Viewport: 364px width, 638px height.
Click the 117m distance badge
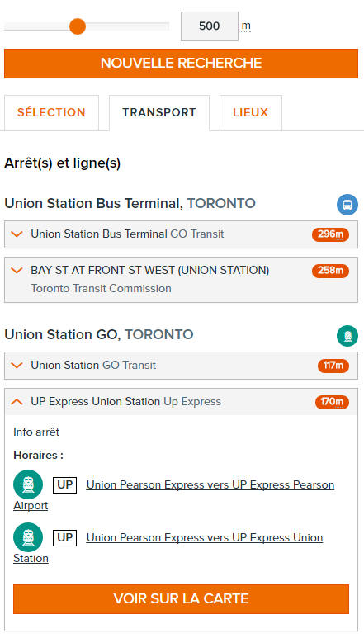click(333, 366)
